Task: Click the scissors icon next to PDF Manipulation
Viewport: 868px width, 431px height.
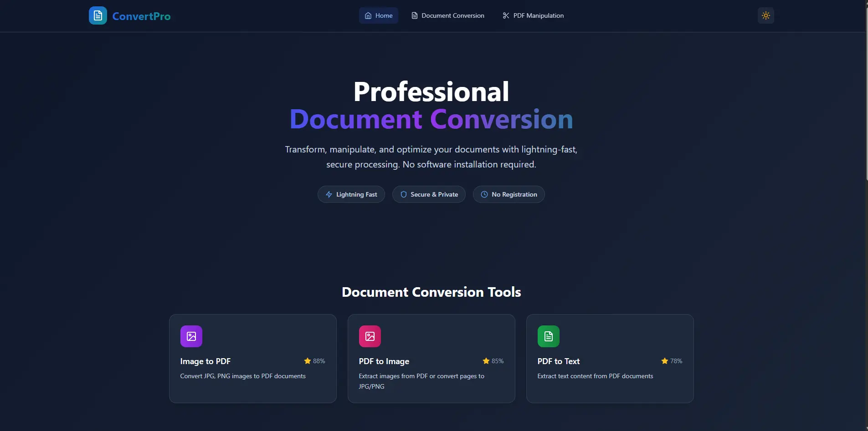Action: click(506, 15)
